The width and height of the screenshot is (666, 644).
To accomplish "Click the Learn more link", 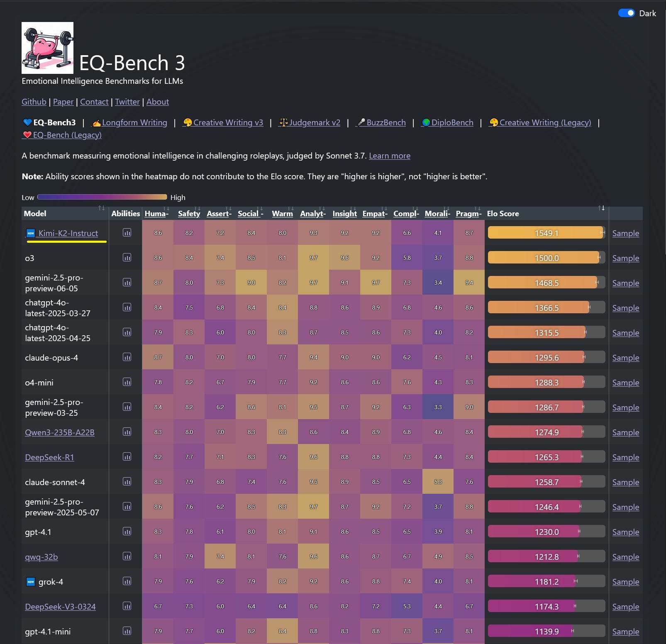I will pos(390,156).
